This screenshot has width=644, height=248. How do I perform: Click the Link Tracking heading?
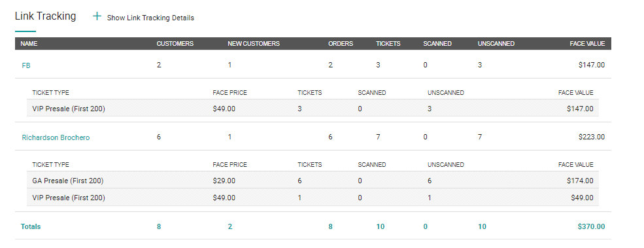tap(45, 16)
